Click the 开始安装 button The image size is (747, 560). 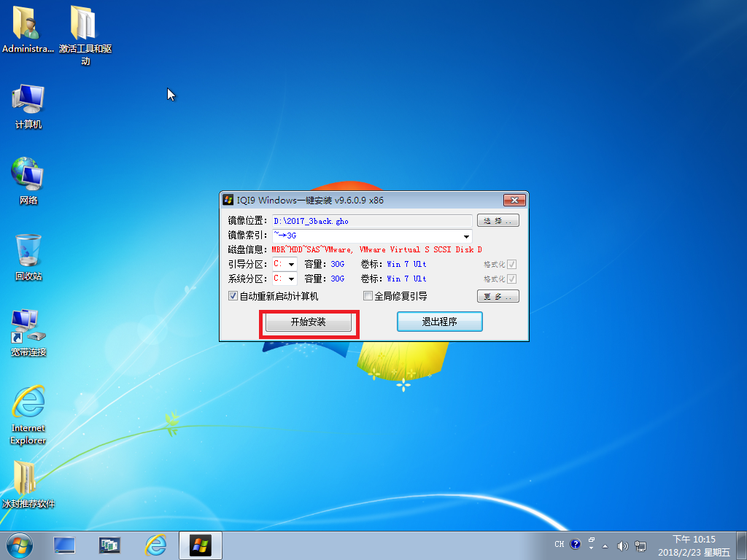pyautogui.click(x=309, y=322)
